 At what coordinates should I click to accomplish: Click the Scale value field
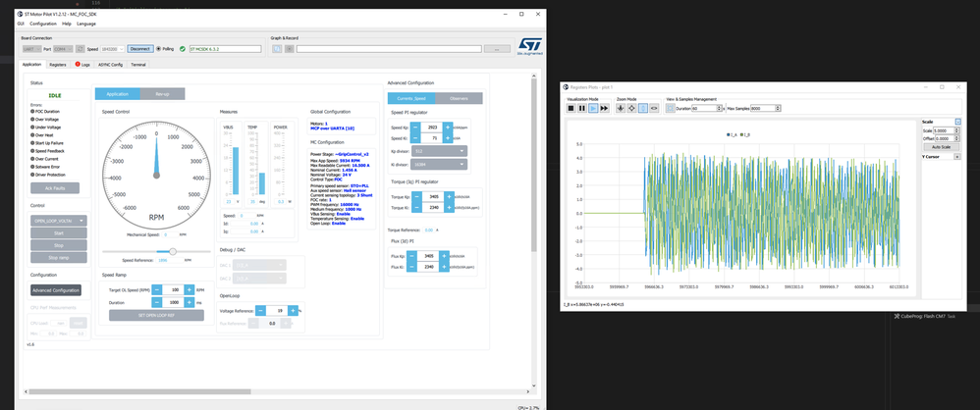pyautogui.click(x=947, y=130)
